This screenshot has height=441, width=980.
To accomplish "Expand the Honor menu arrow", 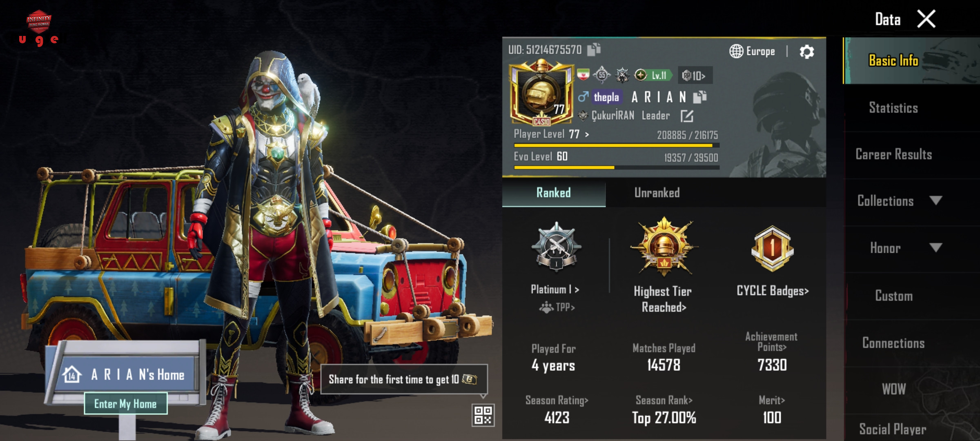I will [x=935, y=247].
